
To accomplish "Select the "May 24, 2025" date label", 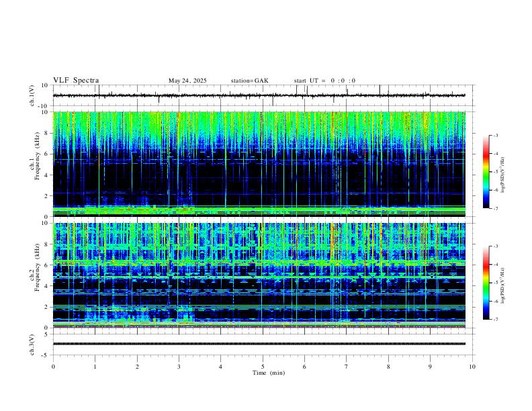I will click(187, 81).
